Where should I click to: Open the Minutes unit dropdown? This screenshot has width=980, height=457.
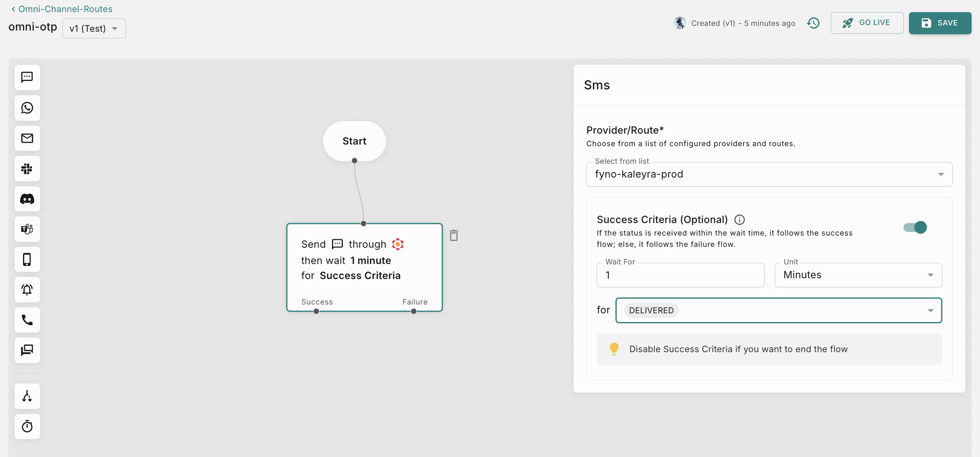[858, 275]
